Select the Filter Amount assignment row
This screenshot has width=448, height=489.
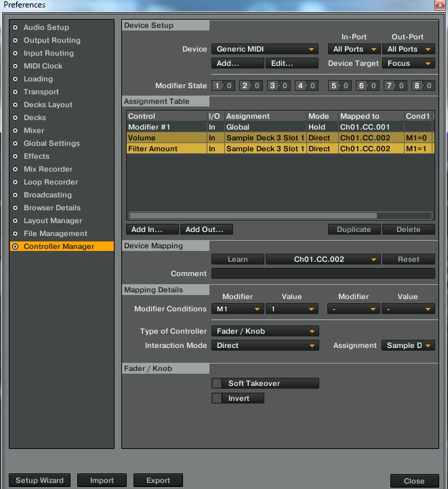pyautogui.click(x=279, y=149)
